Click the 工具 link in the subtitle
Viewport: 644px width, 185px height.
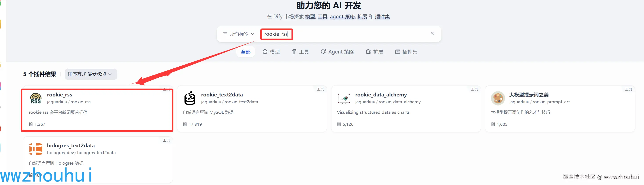click(x=322, y=16)
